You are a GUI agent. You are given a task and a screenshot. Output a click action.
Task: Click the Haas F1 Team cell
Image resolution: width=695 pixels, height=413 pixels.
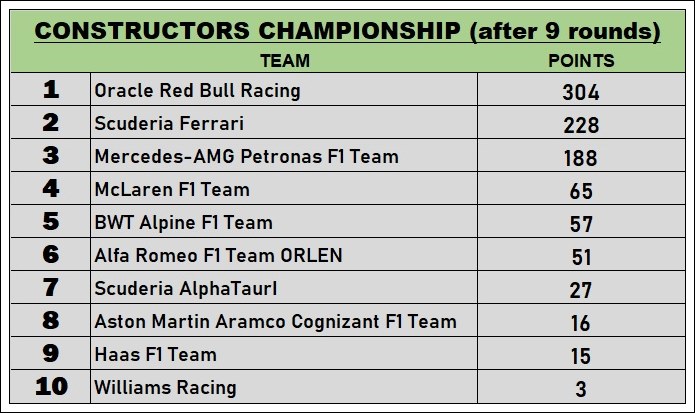point(284,354)
